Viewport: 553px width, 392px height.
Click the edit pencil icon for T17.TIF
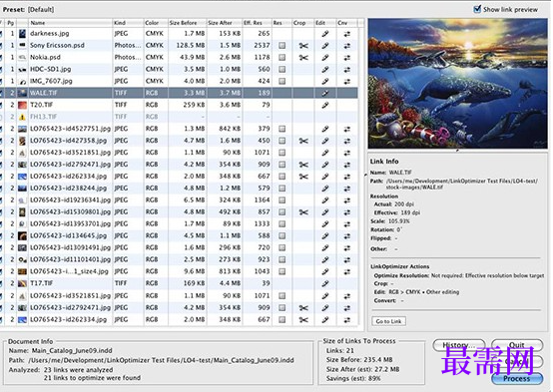coord(325,283)
